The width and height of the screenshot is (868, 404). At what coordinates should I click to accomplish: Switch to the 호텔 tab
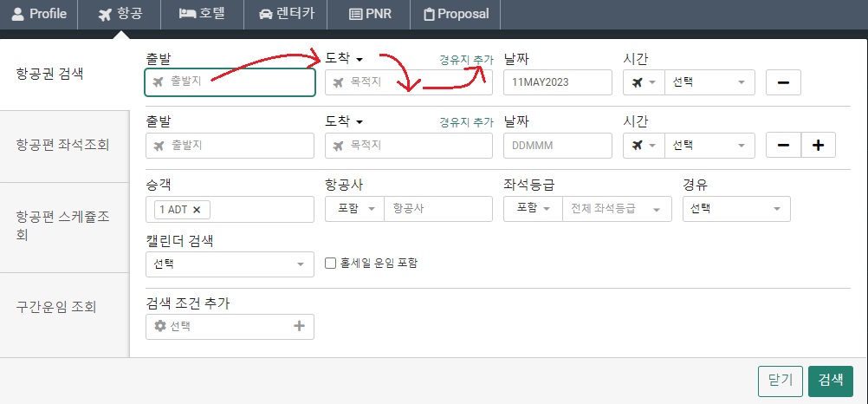click(203, 15)
